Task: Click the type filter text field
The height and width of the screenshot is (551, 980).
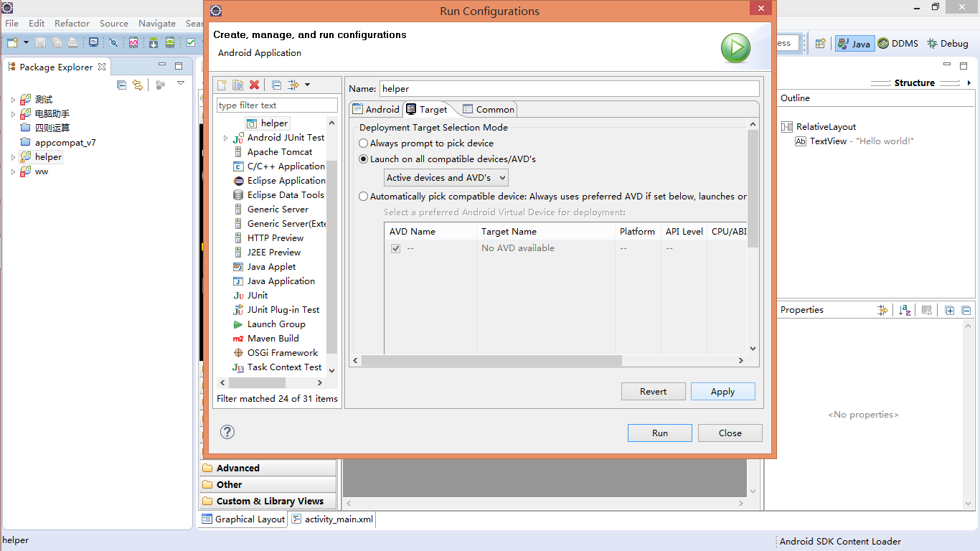Action: coord(277,105)
